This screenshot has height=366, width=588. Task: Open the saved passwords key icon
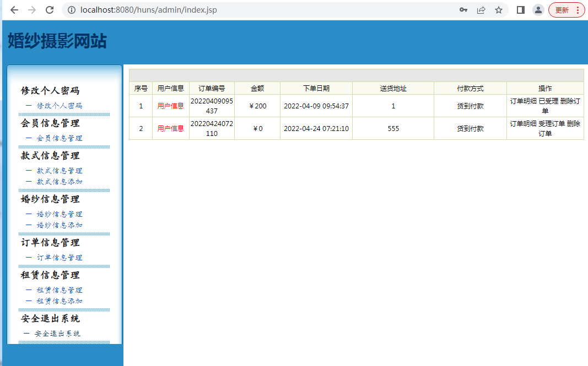(x=463, y=10)
